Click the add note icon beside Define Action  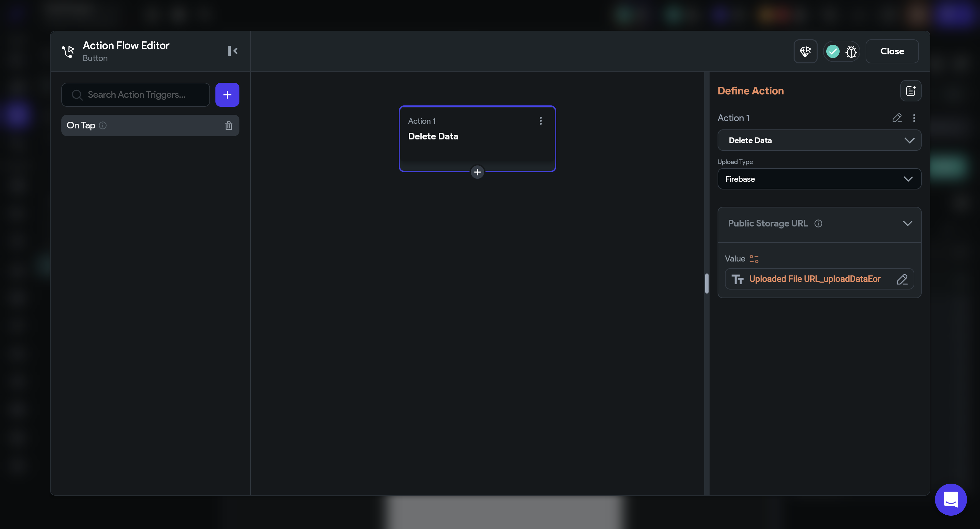point(910,91)
